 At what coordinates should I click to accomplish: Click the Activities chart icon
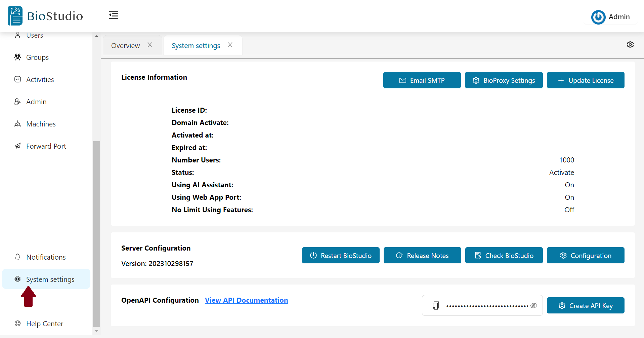(18, 79)
